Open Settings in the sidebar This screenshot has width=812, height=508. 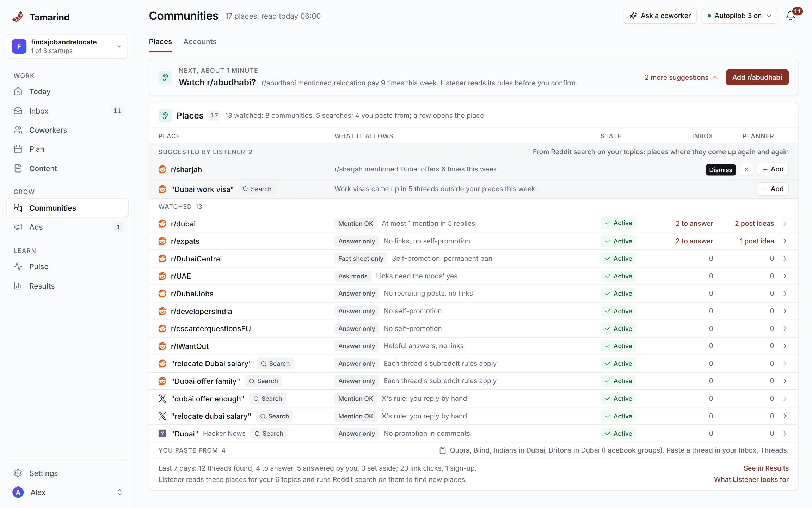(x=67, y=473)
